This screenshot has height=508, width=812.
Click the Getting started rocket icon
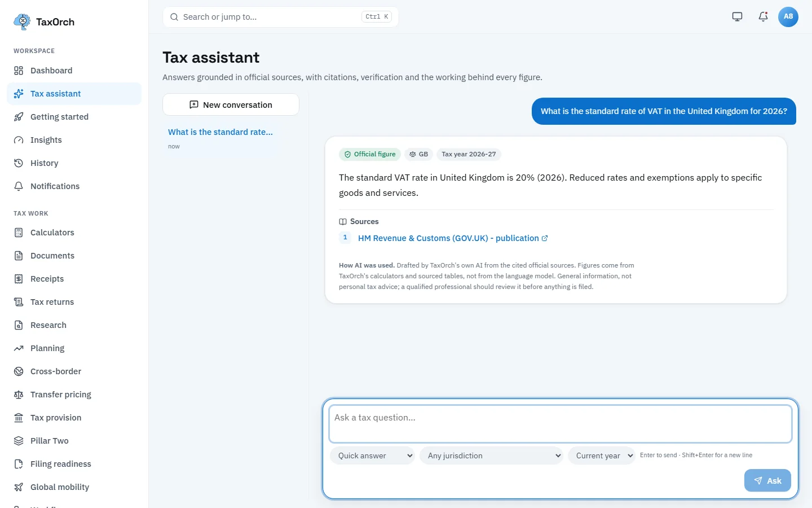[x=19, y=117]
